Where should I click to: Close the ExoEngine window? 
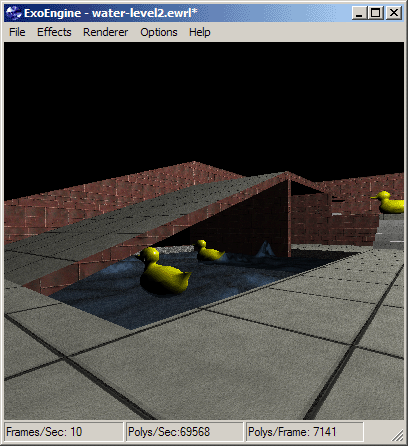point(394,13)
